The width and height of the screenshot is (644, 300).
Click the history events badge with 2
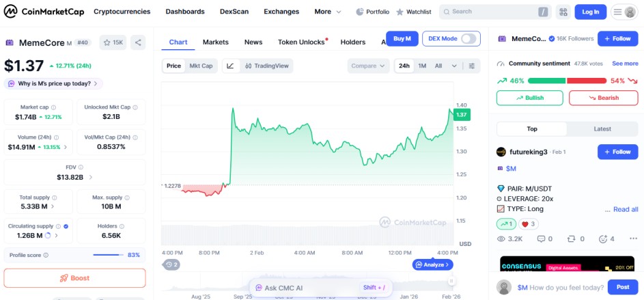point(171,264)
